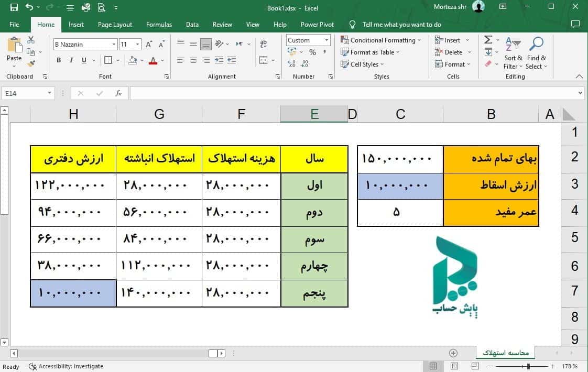Merge and center cells
This screenshot has width=588, height=372.
click(263, 60)
